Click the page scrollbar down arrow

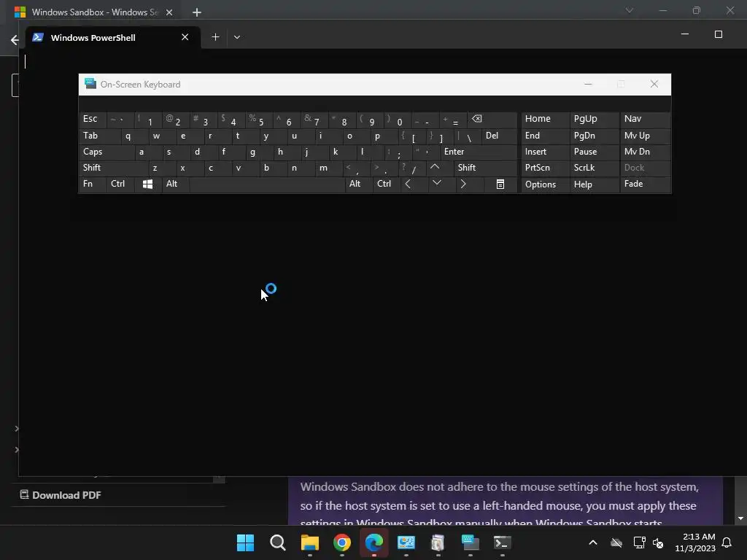point(740,518)
